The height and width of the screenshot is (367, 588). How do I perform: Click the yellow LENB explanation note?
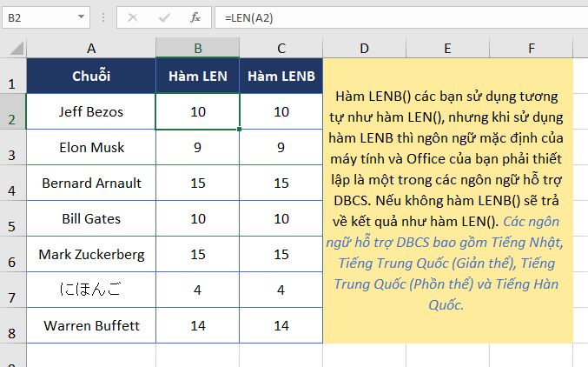(448, 201)
